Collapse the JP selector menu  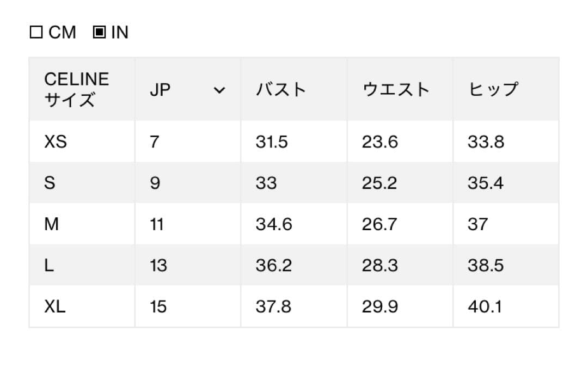220,90
